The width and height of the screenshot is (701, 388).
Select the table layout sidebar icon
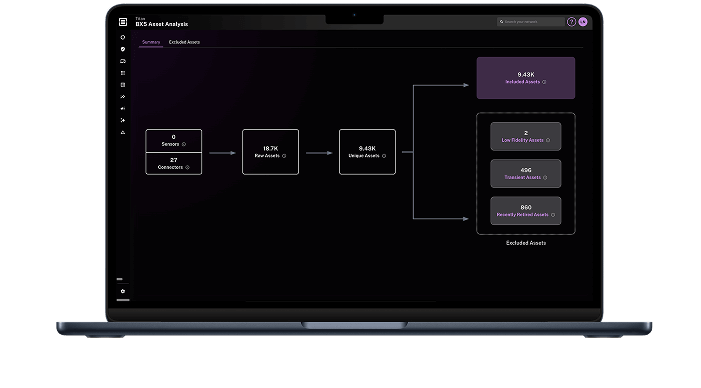tap(123, 85)
